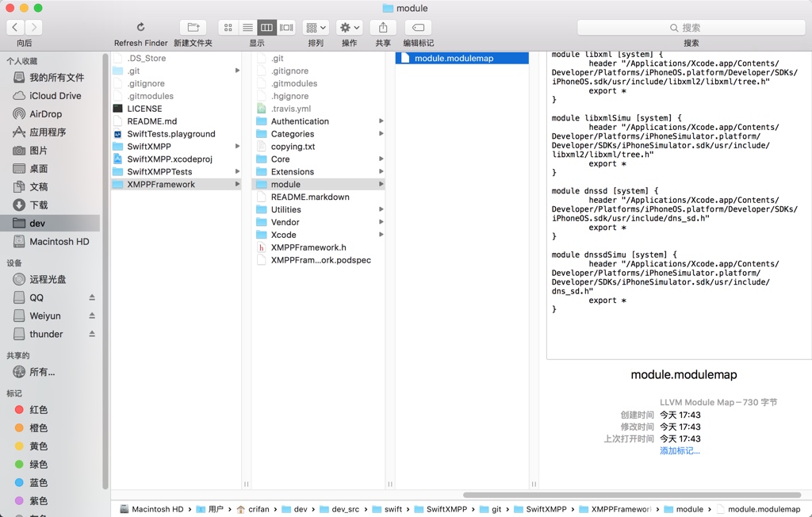Select SwiftXMPP.xcodeproj file

pyautogui.click(x=176, y=159)
